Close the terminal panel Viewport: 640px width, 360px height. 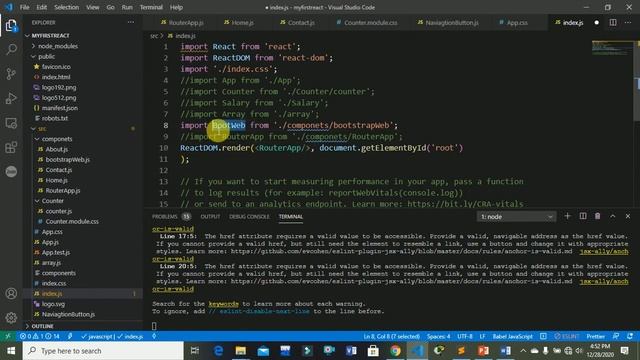[628, 216]
